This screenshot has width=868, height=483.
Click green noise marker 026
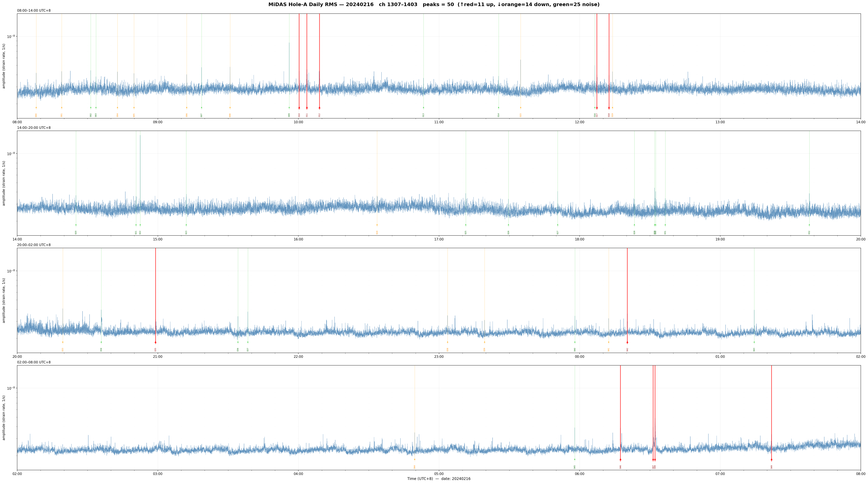pyautogui.click(x=508, y=225)
